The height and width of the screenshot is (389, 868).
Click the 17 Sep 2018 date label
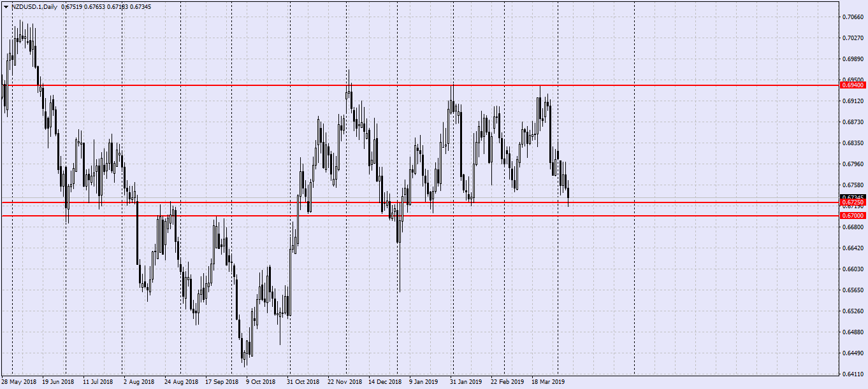(x=222, y=382)
